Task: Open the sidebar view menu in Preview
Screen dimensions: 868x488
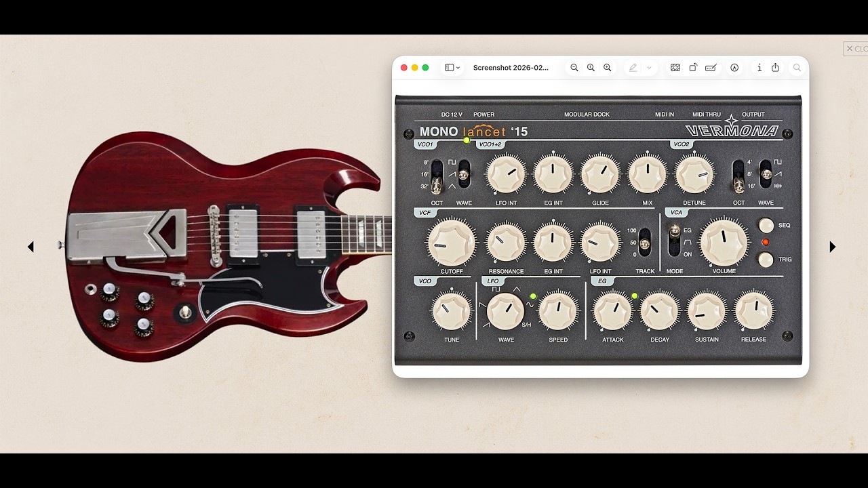Action: click(x=452, y=68)
